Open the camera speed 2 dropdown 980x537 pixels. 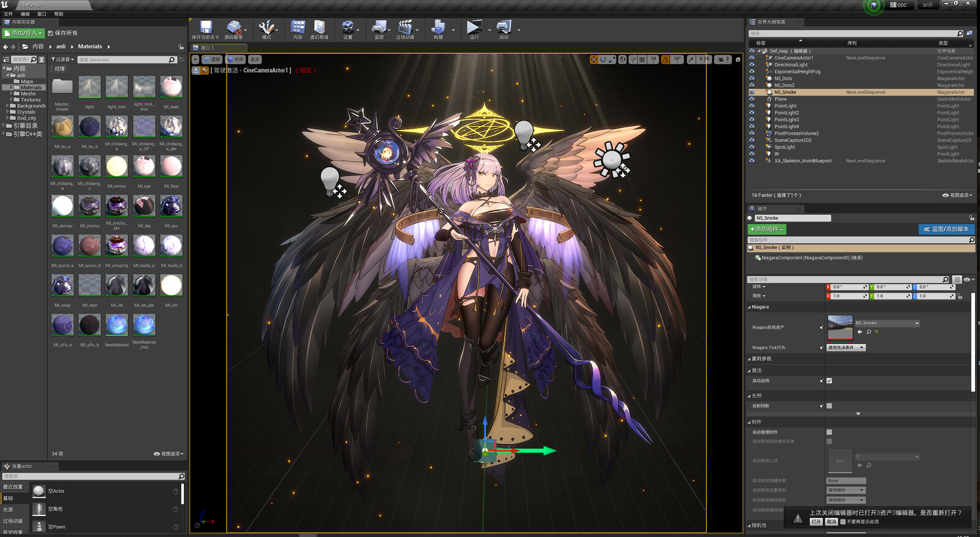(723, 59)
